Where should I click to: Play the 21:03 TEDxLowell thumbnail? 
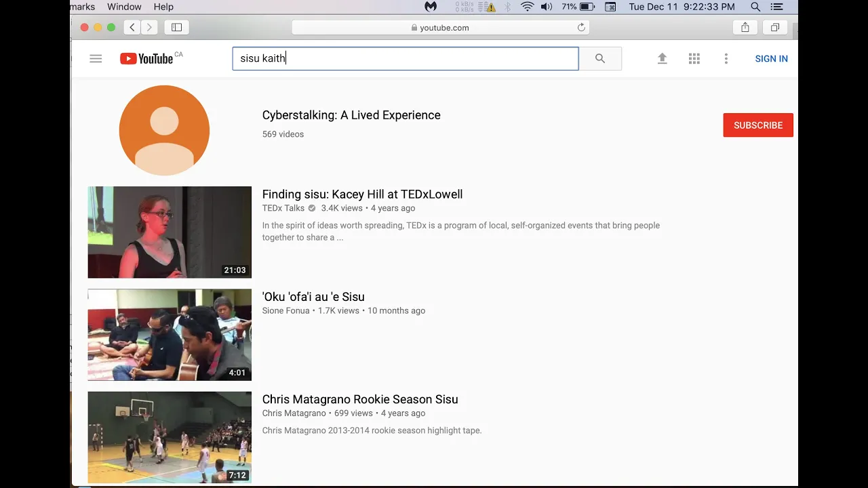(x=170, y=232)
